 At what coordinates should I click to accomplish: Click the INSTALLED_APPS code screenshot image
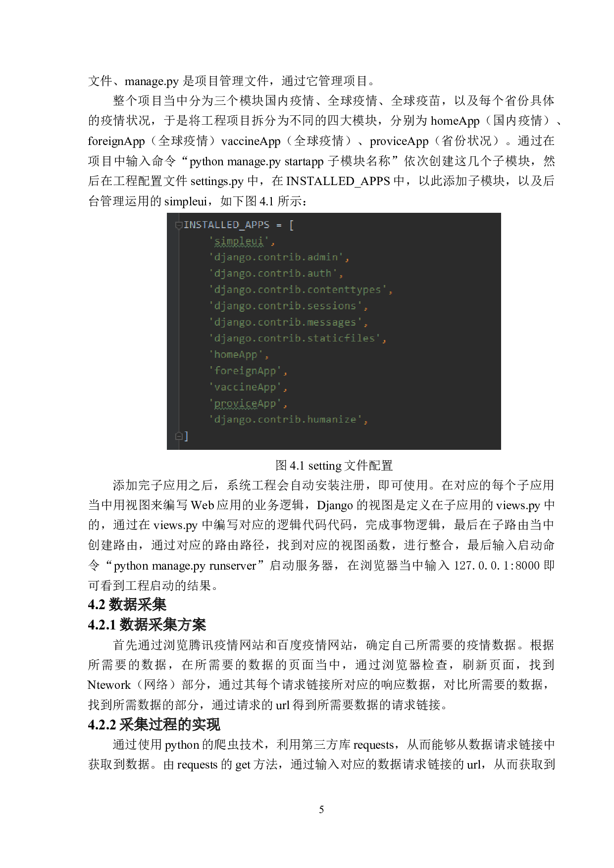point(334,331)
